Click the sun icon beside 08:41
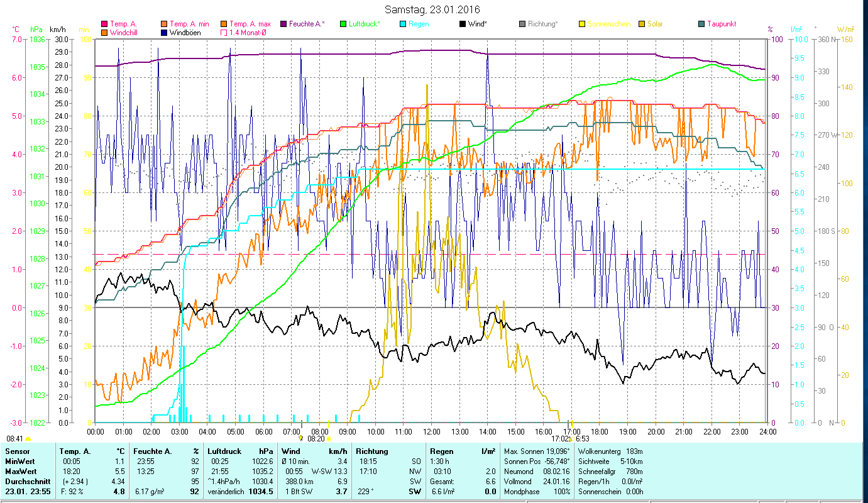868x503 pixels. (28, 438)
